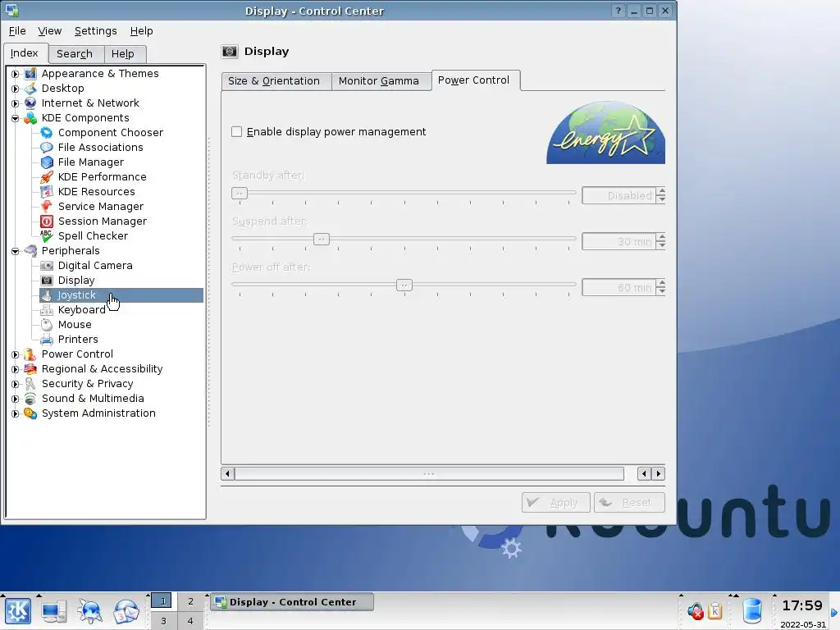This screenshot has height=630, width=840.
Task: Expand the Regional & Accessibility node
Action: (15, 369)
